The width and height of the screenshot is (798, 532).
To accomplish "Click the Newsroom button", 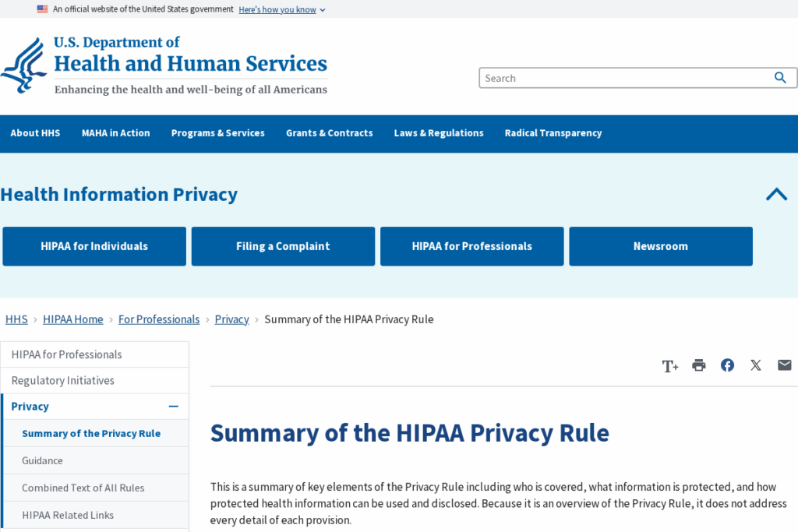I will (x=661, y=246).
